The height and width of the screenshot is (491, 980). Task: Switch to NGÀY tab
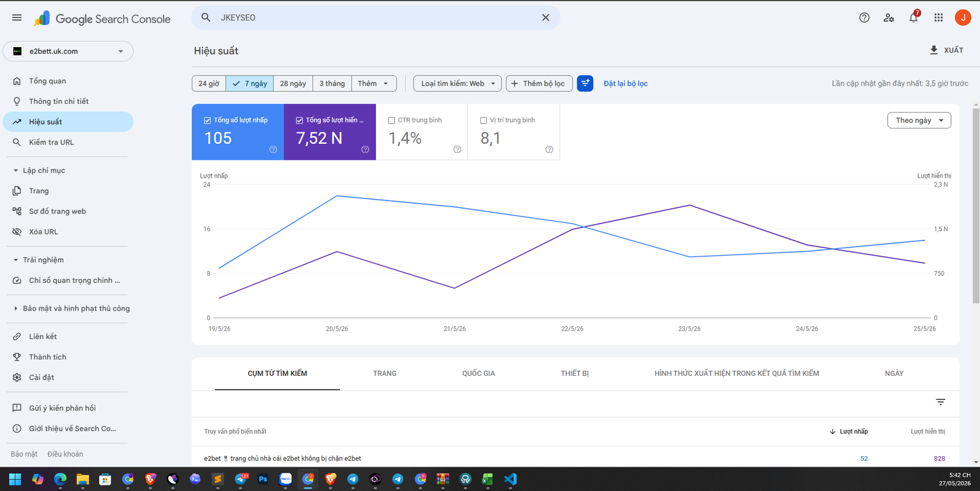point(894,373)
